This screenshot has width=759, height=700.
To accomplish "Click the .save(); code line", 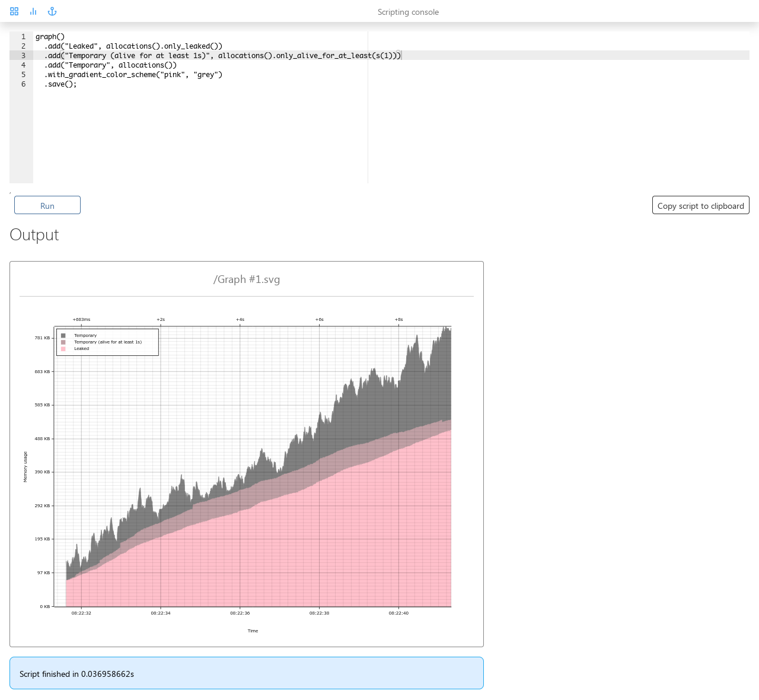I will click(x=60, y=84).
